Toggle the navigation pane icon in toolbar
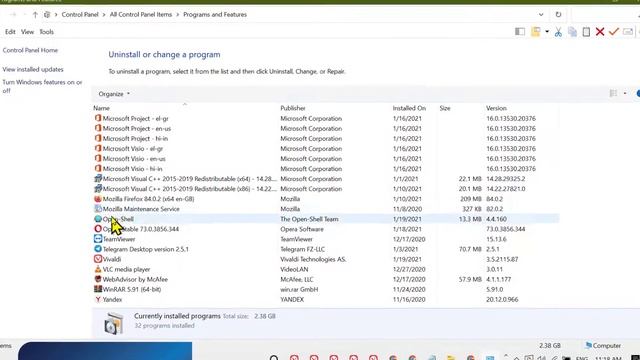640x360 pixels. 520,32
